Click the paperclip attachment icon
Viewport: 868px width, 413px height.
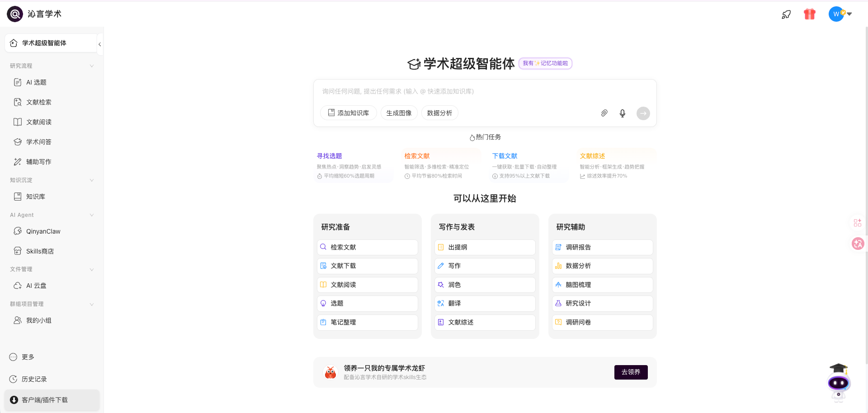click(604, 113)
